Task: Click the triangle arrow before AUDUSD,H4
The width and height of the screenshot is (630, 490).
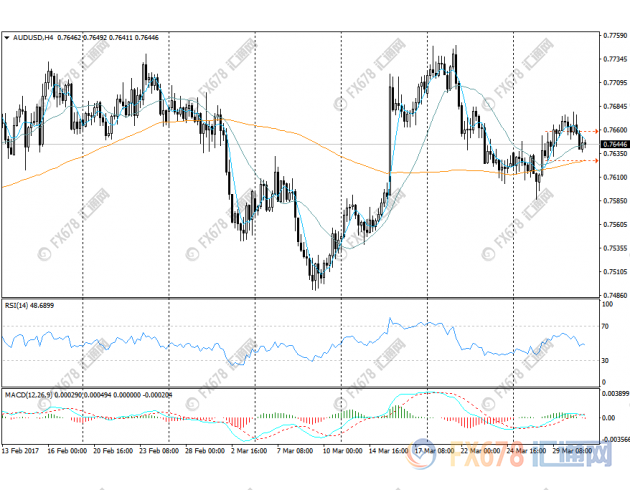Action: click(7, 38)
